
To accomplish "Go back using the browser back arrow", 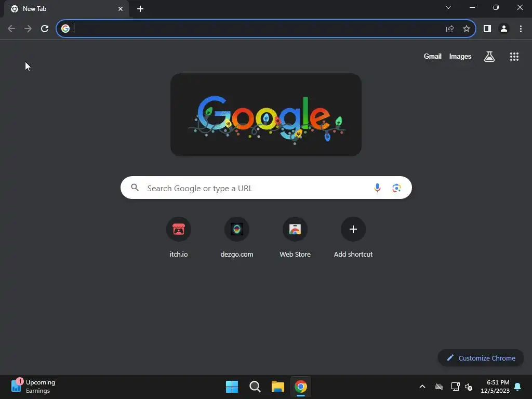I will (11, 29).
